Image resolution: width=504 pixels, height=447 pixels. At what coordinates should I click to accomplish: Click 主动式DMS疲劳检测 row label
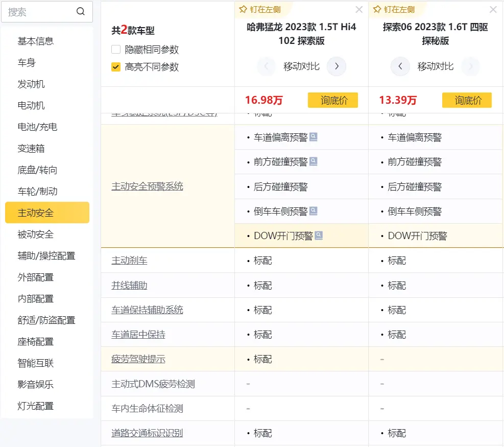coord(153,384)
